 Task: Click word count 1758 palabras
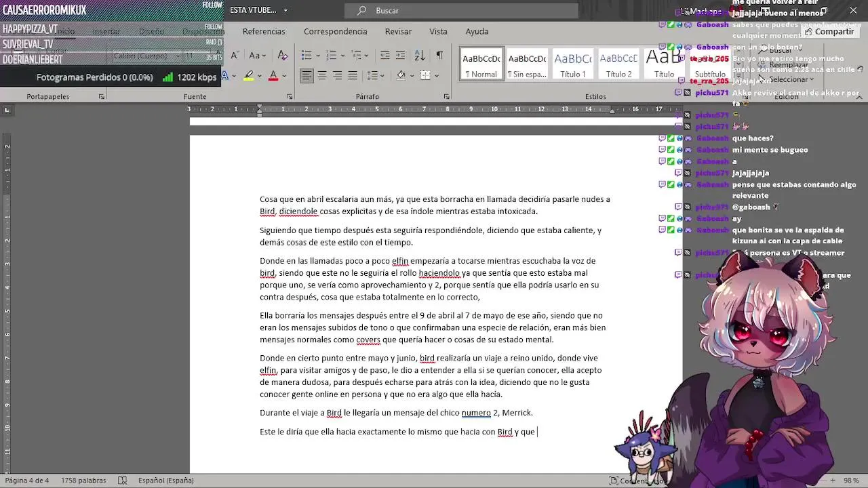coord(83,480)
